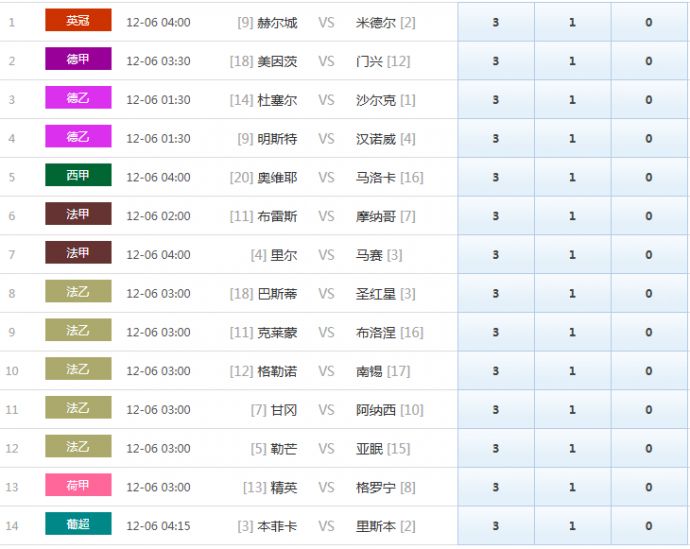Pick option 3 for 赫尔城 vs 米德尔
690x549 pixels.
[496, 22]
